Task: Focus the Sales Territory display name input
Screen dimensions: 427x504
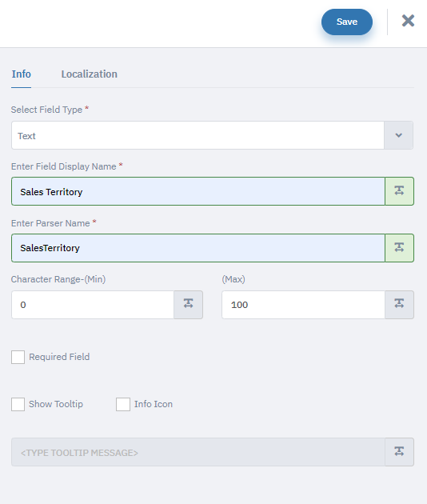Action: click(198, 191)
